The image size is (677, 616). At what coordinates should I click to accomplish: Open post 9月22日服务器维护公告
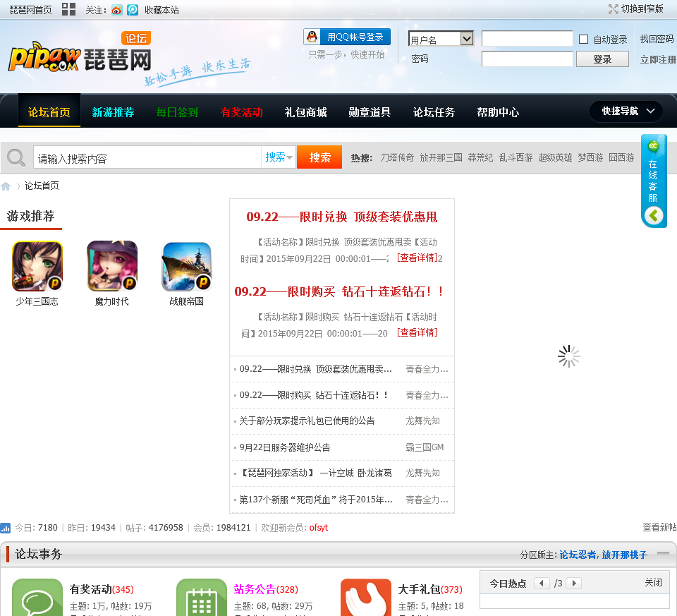284,447
